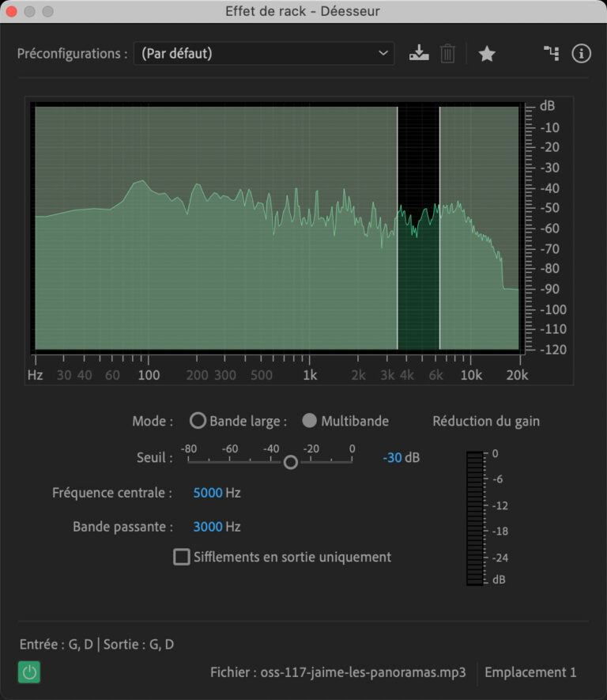Image resolution: width=607 pixels, height=700 pixels.
Task: Mark preset as favorite with star icon
Action: coord(487,54)
